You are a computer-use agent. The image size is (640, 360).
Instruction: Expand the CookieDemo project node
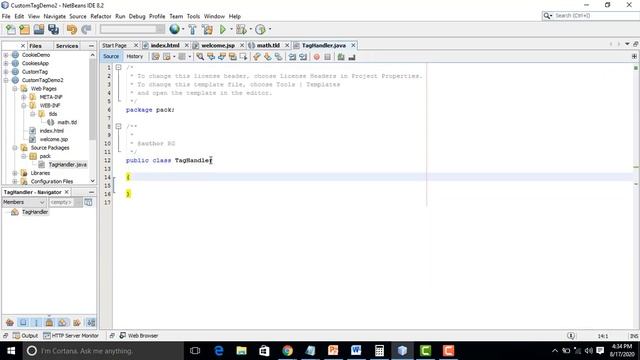click(x=6, y=55)
